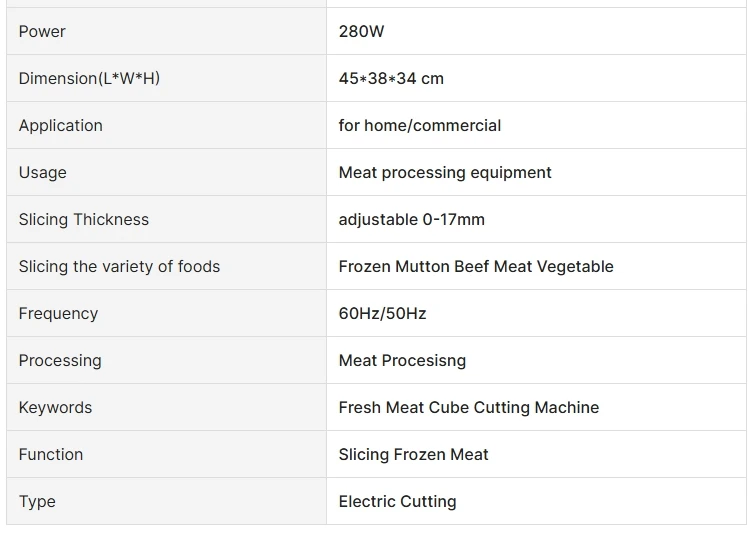Click 'Slicing the variety of foods' label
755x535 pixels.
[x=119, y=266]
